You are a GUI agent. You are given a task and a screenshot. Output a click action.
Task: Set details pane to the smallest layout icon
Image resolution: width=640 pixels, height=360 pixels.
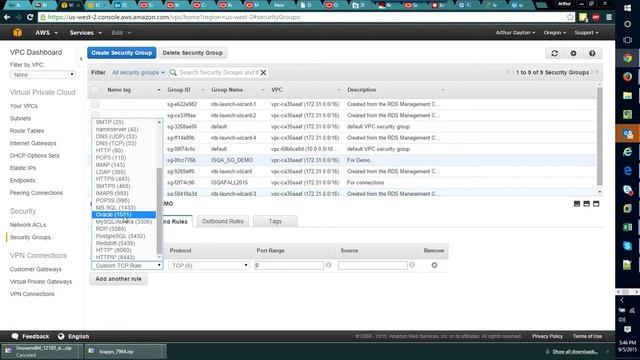[577, 204]
